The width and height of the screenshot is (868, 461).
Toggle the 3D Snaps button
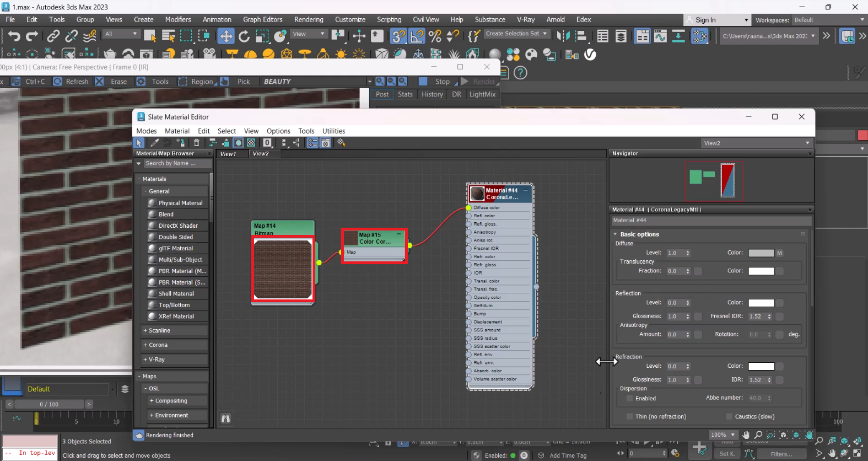[x=399, y=36]
